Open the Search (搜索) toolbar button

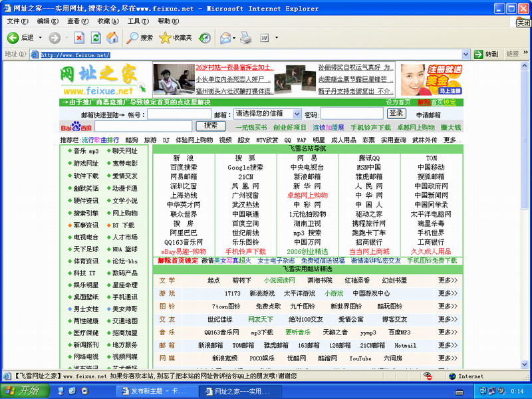[x=140, y=38]
